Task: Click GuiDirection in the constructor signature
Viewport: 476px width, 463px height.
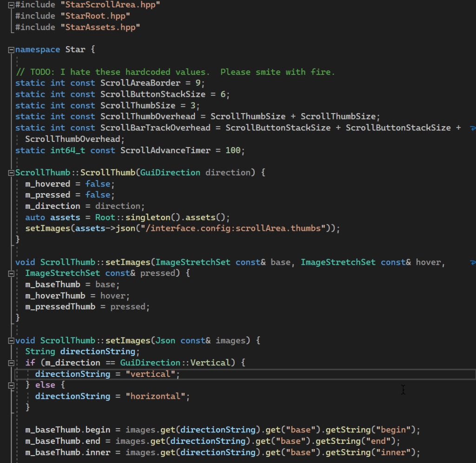Action: [x=170, y=172]
